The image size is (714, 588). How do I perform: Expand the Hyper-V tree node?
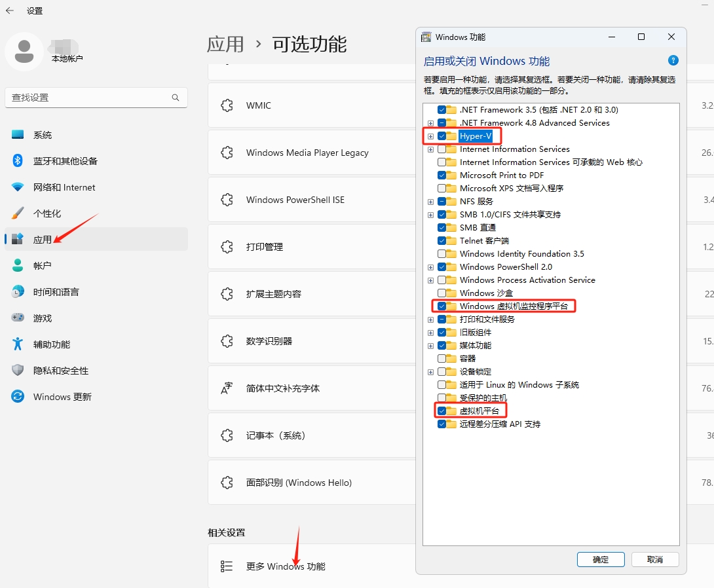(430, 136)
